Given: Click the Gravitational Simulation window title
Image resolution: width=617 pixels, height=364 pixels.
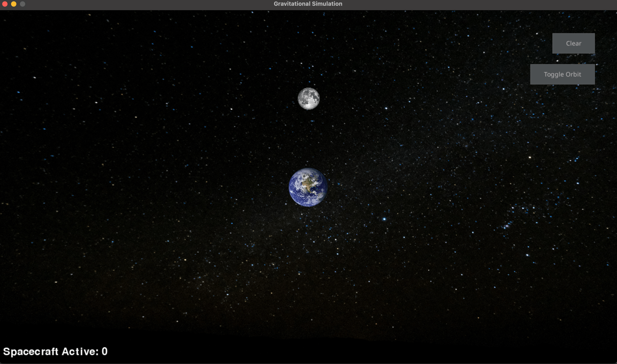Looking at the screenshot, I should click(x=308, y=4).
